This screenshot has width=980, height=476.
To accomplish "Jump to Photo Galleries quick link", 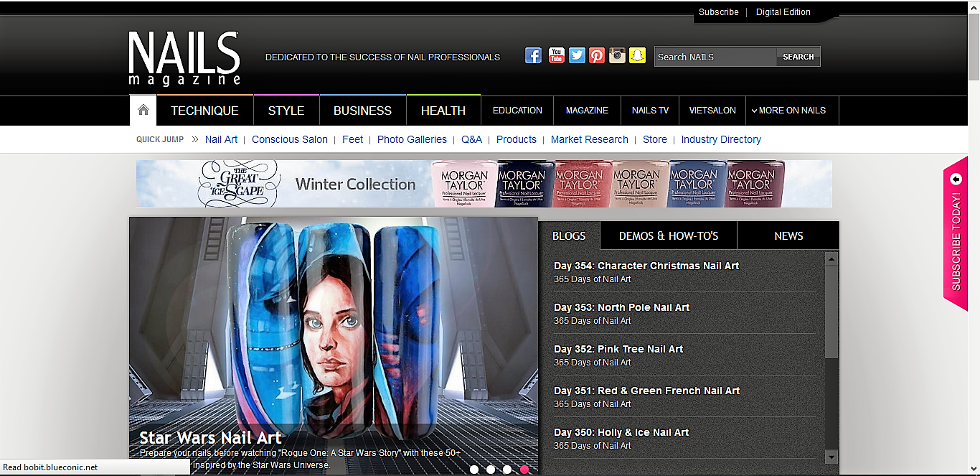I will (x=412, y=139).
